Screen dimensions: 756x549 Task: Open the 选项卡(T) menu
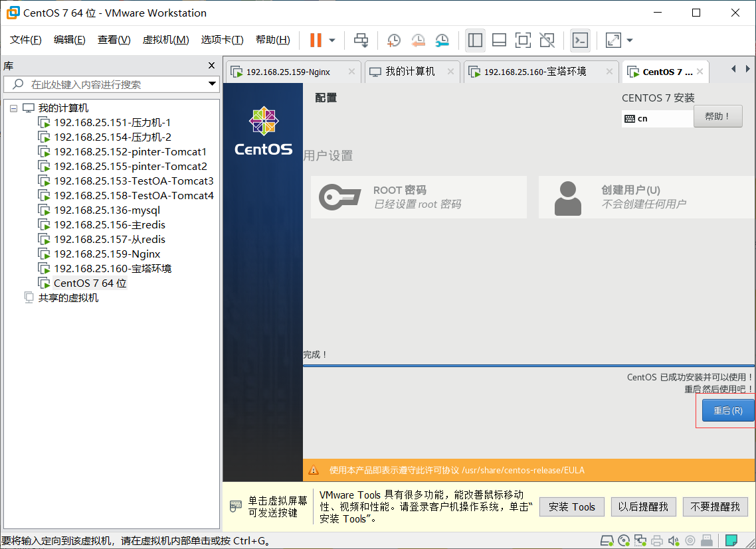[x=223, y=40]
